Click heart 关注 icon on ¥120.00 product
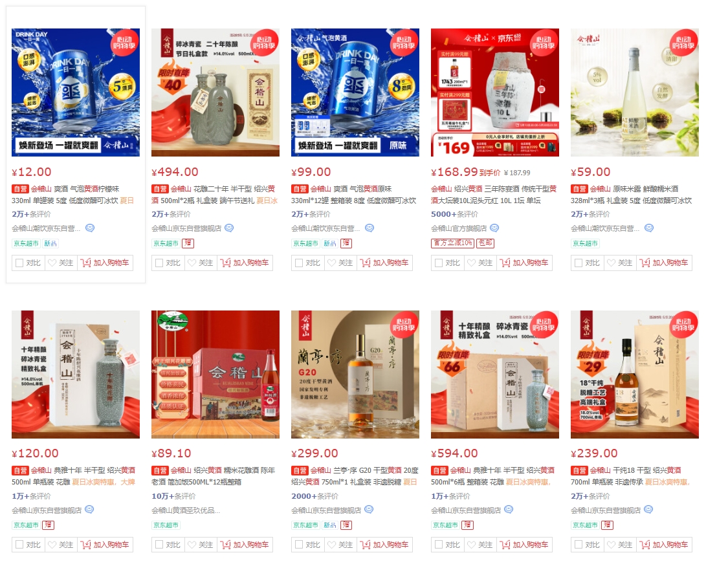The image size is (728, 566). click(x=52, y=545)
